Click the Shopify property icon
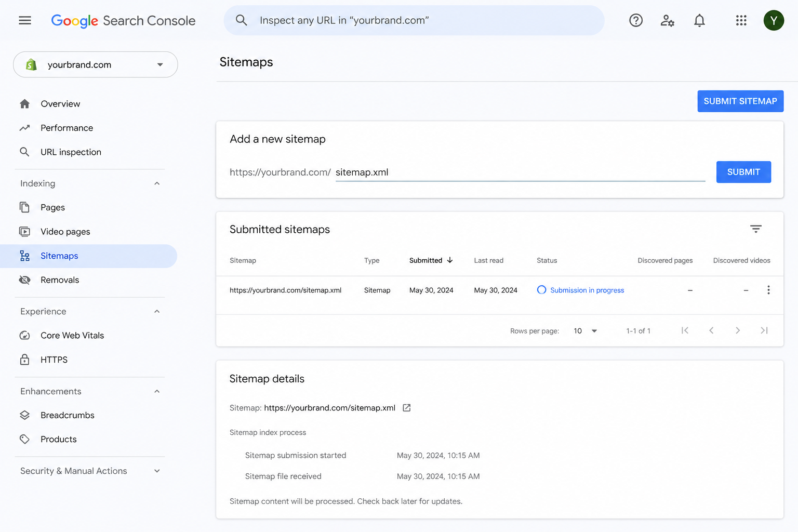Screen dimensions: 798x532 point(31,64)
